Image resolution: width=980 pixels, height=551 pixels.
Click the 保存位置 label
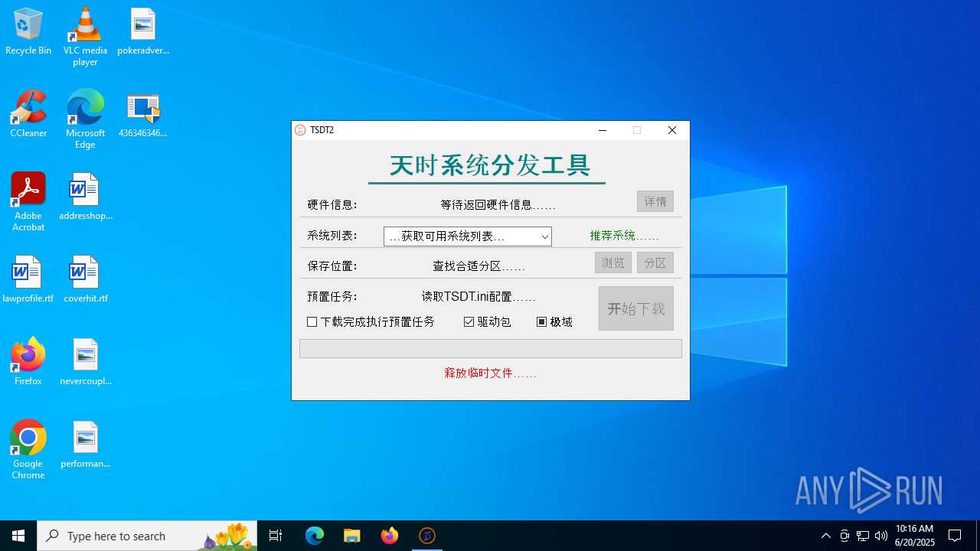332,266
